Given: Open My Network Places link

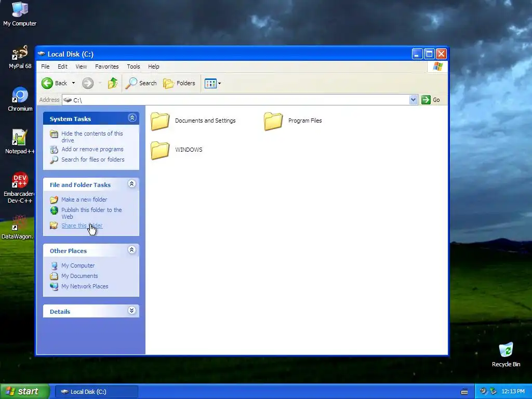Looking at the screenshot, I should (x=85, y=286).
